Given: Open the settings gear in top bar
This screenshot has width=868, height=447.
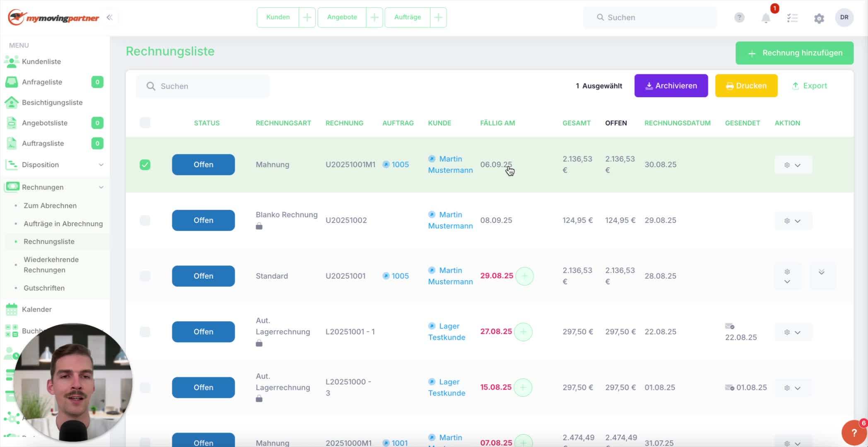Looking at the screenshot, I should tap(819, 18).
